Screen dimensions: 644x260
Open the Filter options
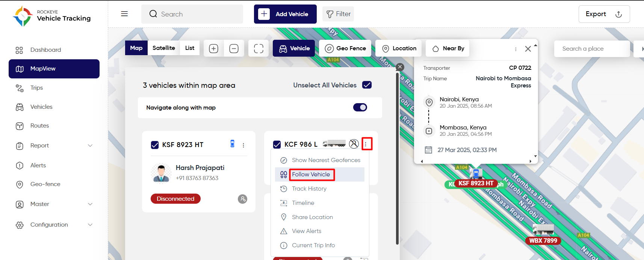click(338, 14)
